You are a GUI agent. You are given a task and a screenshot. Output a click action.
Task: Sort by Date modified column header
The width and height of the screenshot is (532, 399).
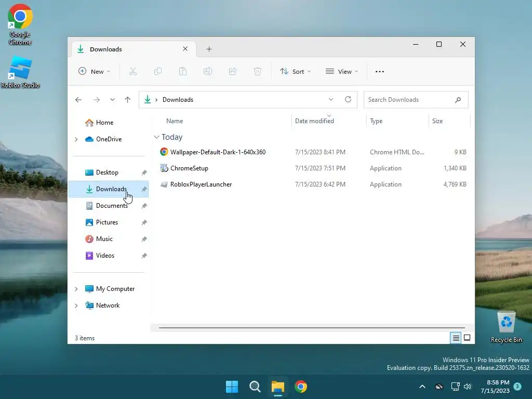coord(314,121)
